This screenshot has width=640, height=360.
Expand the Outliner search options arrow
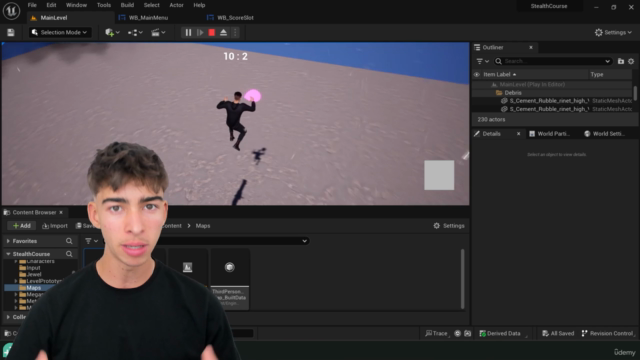tap(607, 61)
